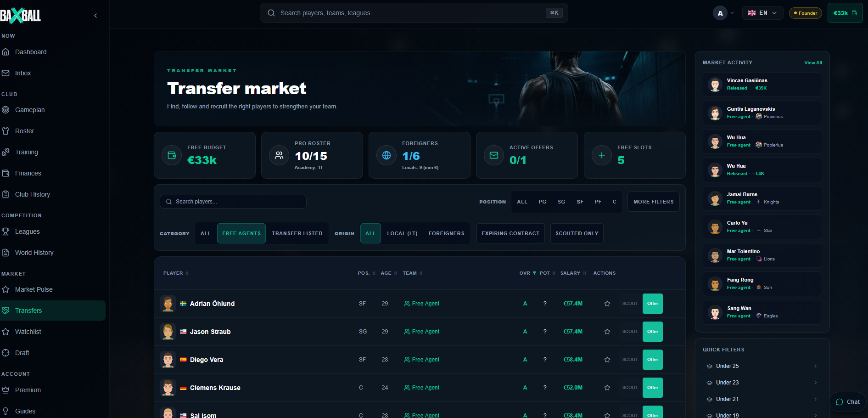Toggle the Expiring Contract filter
This screenshot has height=418, width=868.
pos(510,233)
